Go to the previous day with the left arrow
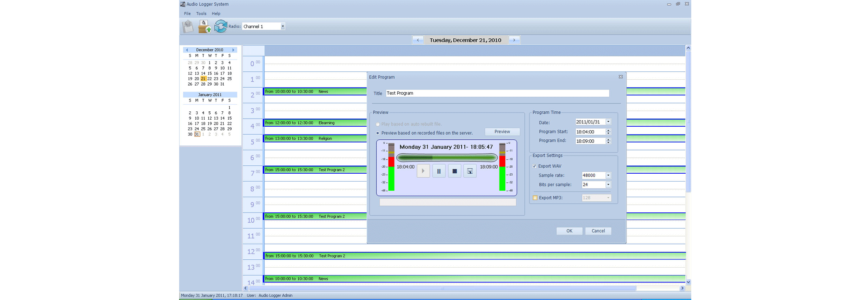 pyautogui.click(x=418, y=40)
